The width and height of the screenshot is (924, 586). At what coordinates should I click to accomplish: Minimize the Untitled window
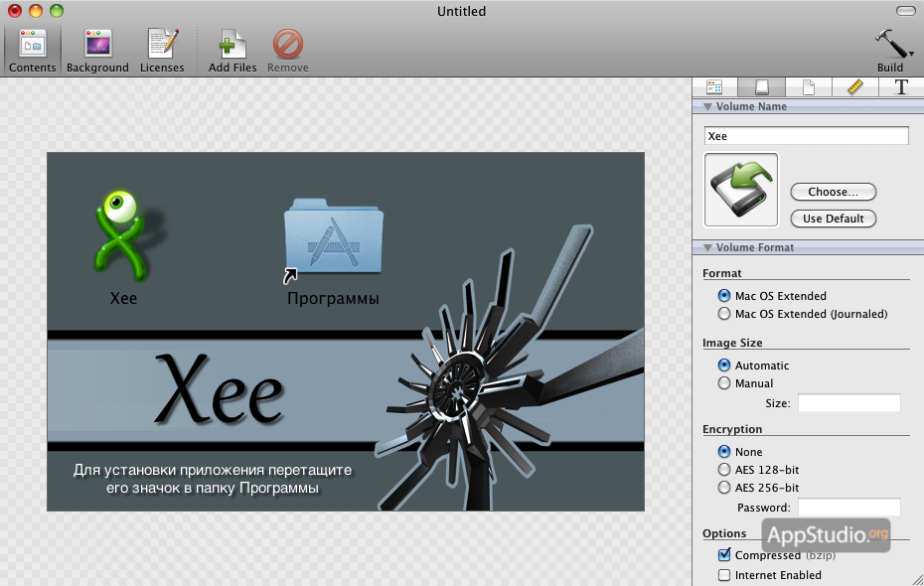click(x=36, y=11)
